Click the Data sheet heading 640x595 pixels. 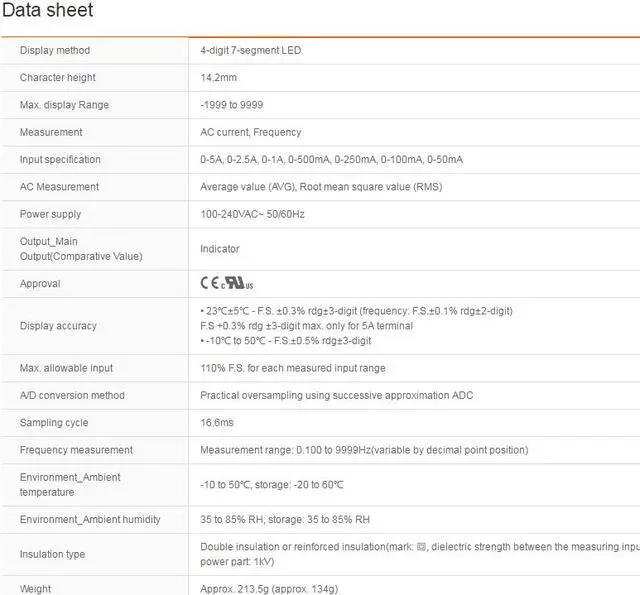[x=48, y=11]
